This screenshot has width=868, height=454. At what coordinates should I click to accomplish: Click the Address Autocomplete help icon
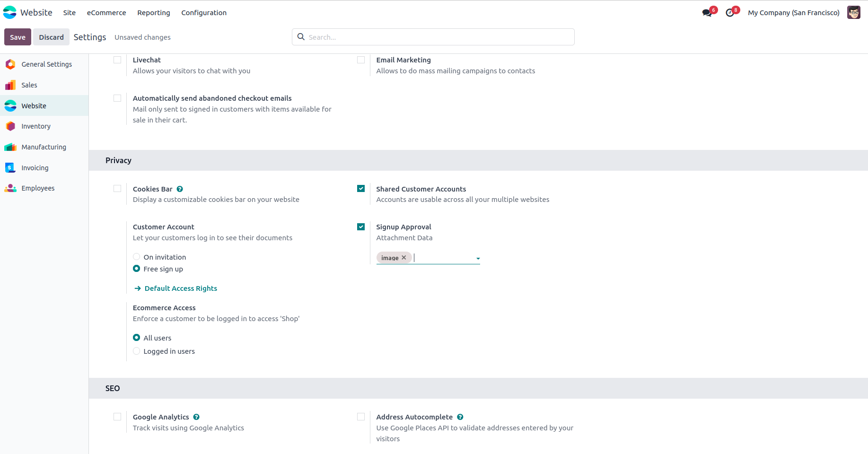click(460, 417)
